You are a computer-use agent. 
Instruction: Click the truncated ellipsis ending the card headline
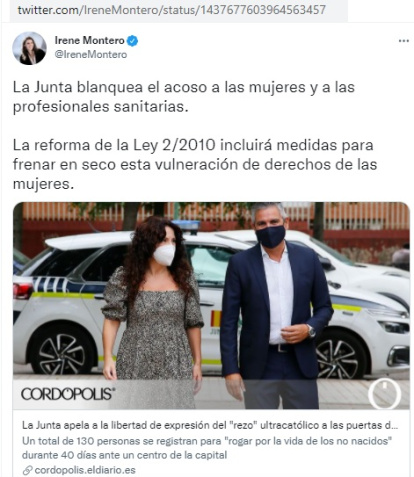click(394, 426)
